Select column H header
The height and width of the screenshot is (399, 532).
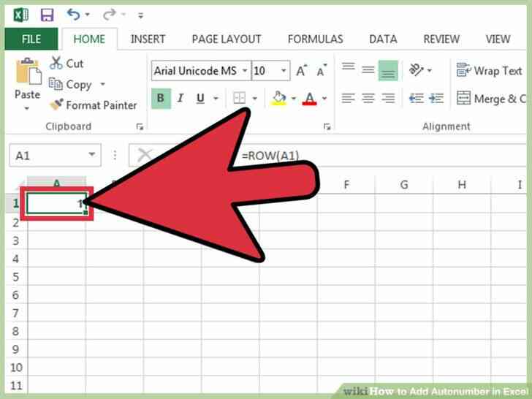462,185
